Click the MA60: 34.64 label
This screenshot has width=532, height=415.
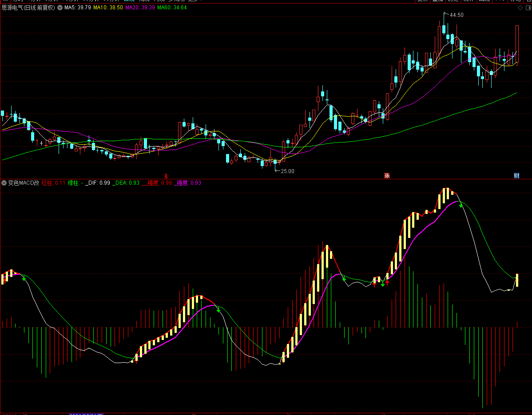(x=172, y=8)
